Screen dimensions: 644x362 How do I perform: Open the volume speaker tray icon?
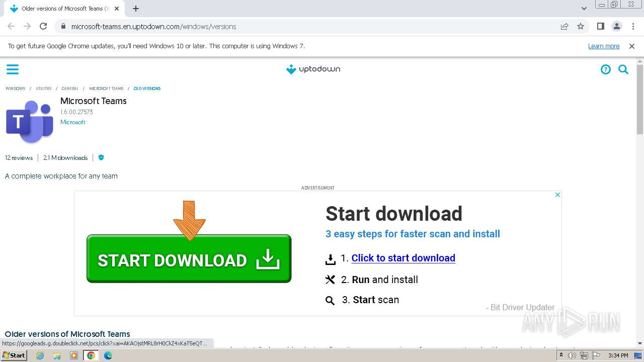pyautogui.click(x=572, y=355)
